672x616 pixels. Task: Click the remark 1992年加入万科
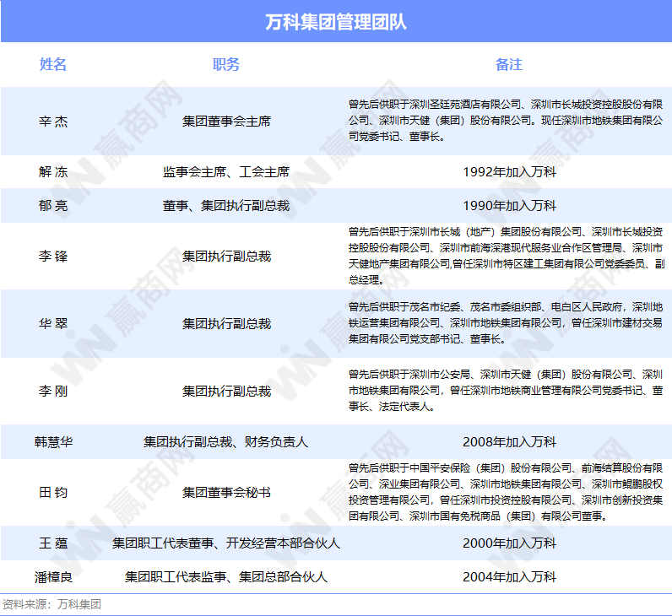pyautogui.click(x=509, y=172)
